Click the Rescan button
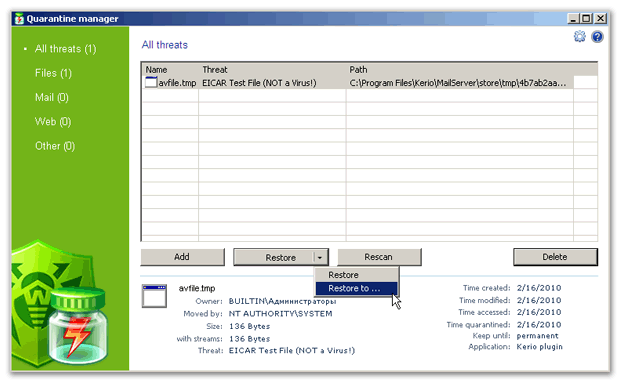This screenshot has width=620, height=382. pos(379,257)
